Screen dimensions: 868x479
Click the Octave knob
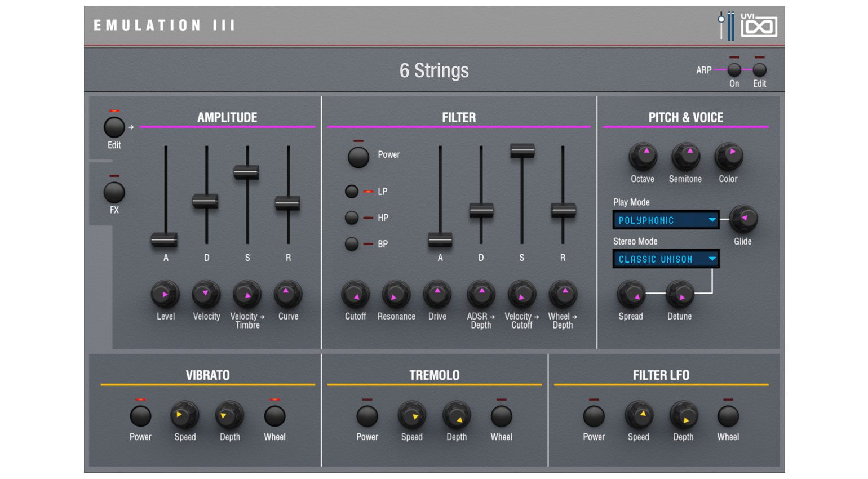[643, 157]
